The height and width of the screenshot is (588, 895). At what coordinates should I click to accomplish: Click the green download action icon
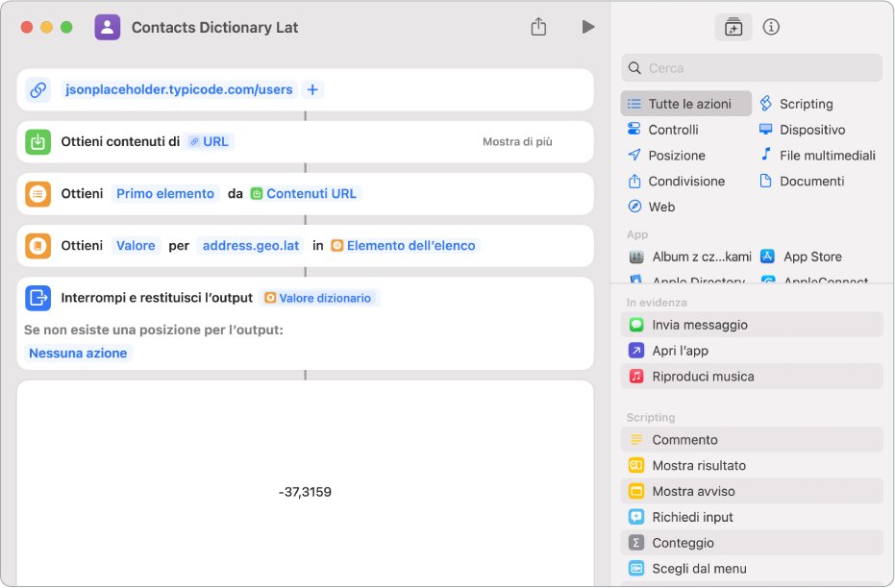coord(38,141)
